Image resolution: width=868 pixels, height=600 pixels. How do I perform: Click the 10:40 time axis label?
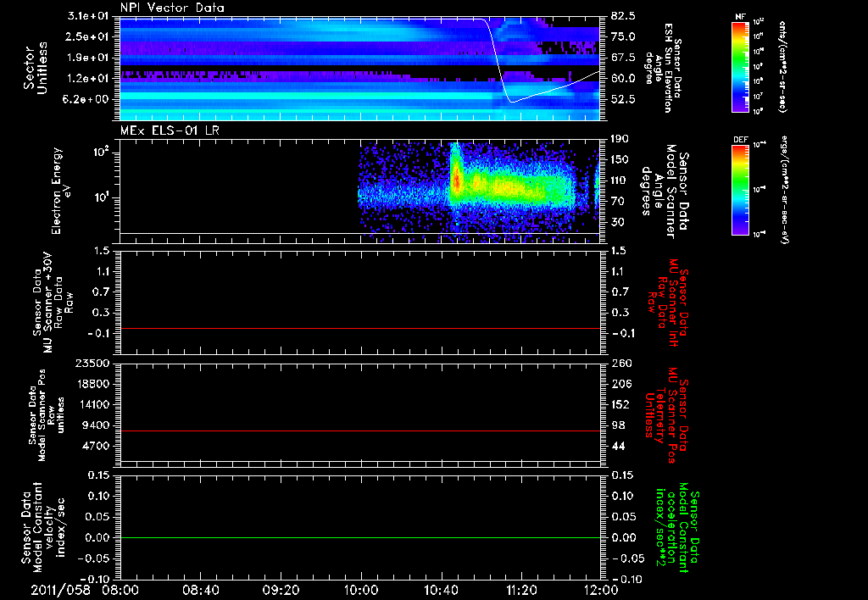tap(441, 590)
